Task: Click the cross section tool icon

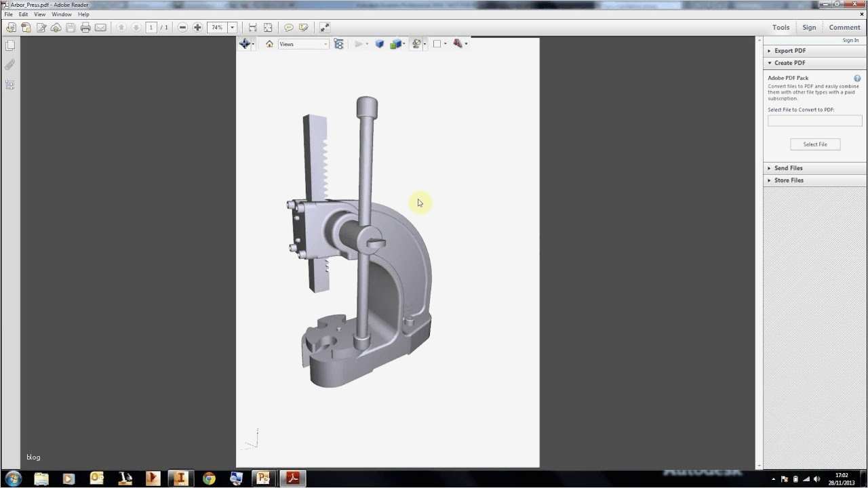Action: click(x=458, y=44)
